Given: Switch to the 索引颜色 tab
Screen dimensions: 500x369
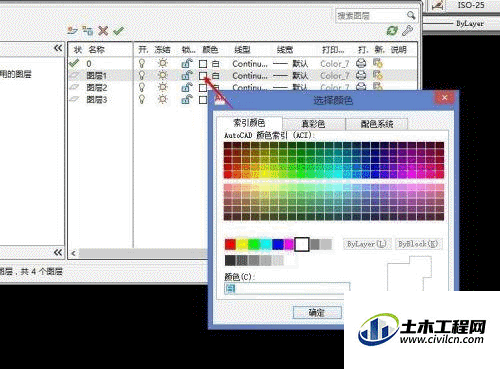Looking at the screenshot, I should coord(249,123).
